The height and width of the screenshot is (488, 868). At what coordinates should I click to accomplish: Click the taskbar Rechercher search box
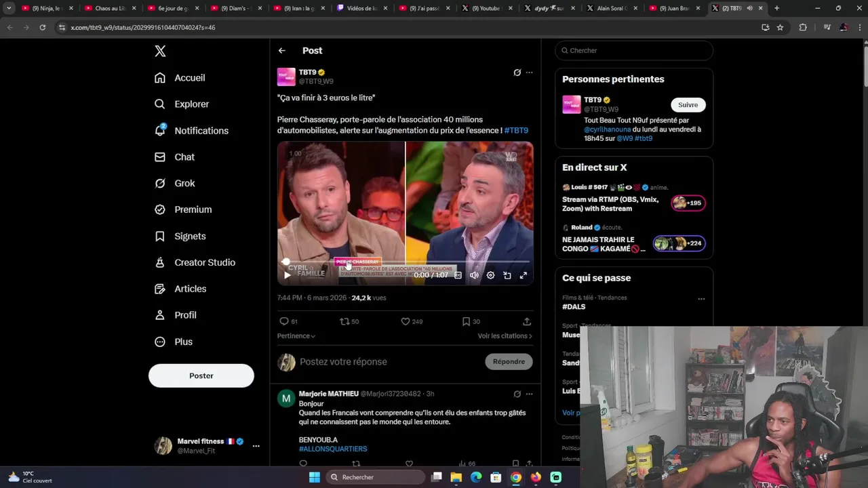click(375, 477)
